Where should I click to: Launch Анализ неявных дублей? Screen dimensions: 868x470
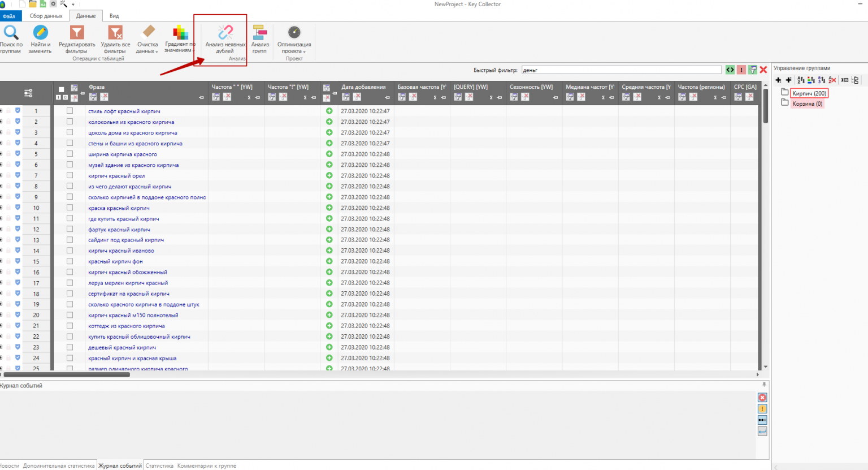tap(225, 39)
